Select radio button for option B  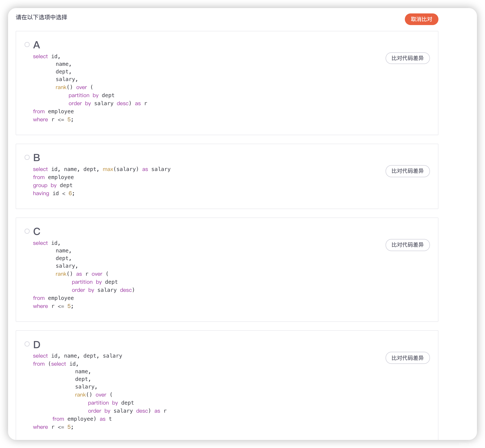point(27,157)
